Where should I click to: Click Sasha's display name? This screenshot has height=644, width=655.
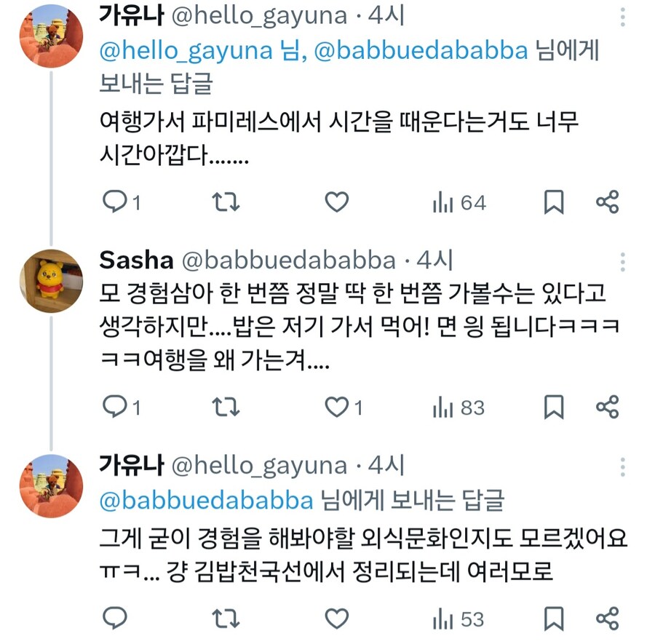coord(135,259)
